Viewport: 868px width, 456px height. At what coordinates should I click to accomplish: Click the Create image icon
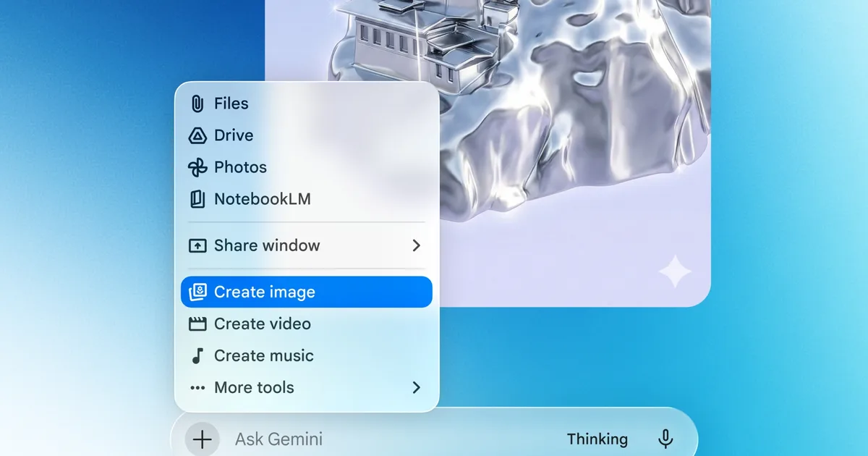(197, 292)
